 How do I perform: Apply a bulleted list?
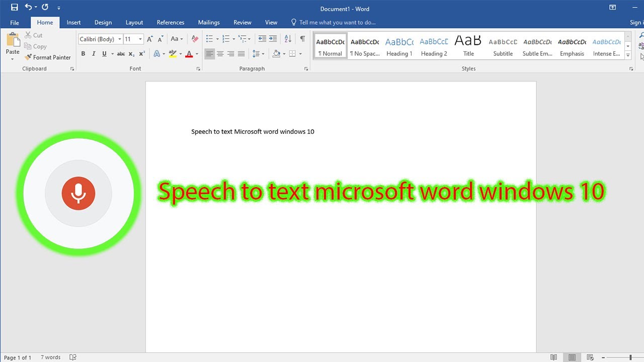[x=210, y=39]
